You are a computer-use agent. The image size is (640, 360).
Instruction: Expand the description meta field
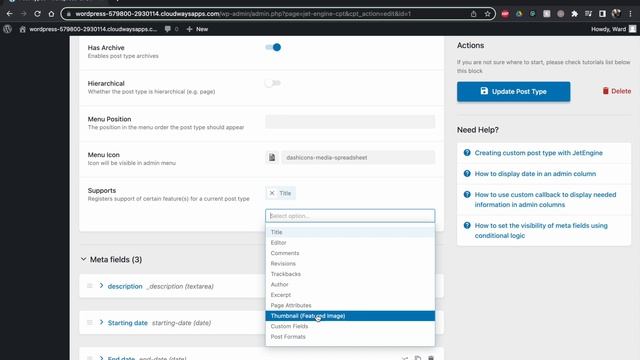pyautogui.click(x=101, y=286)
